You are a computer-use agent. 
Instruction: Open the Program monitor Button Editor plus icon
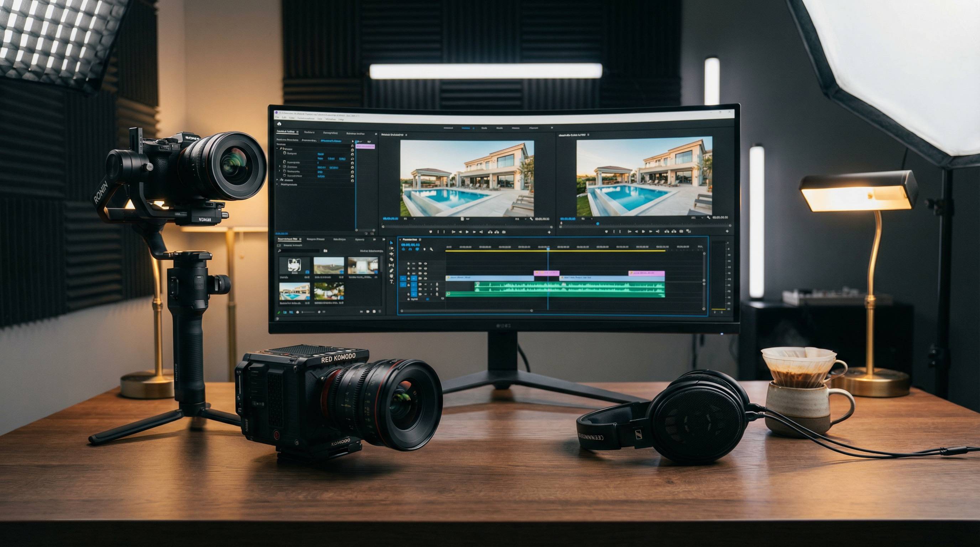click(728, 231)
